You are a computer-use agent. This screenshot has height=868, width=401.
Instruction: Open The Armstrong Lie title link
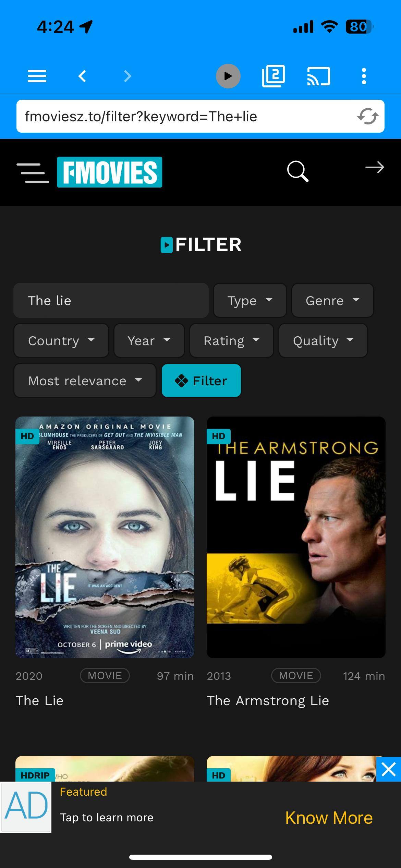(x=268, y=701)
